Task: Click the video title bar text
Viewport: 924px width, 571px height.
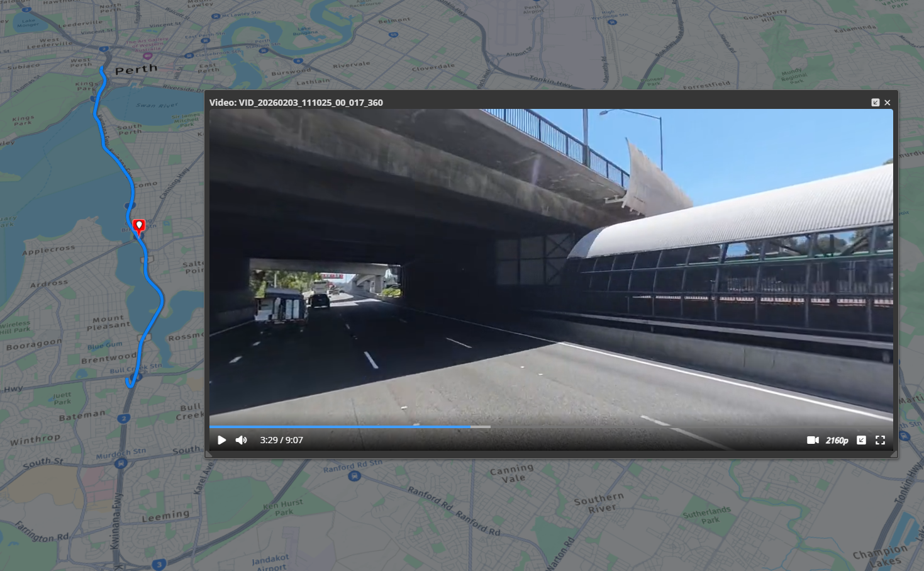Action: (296, 103)
